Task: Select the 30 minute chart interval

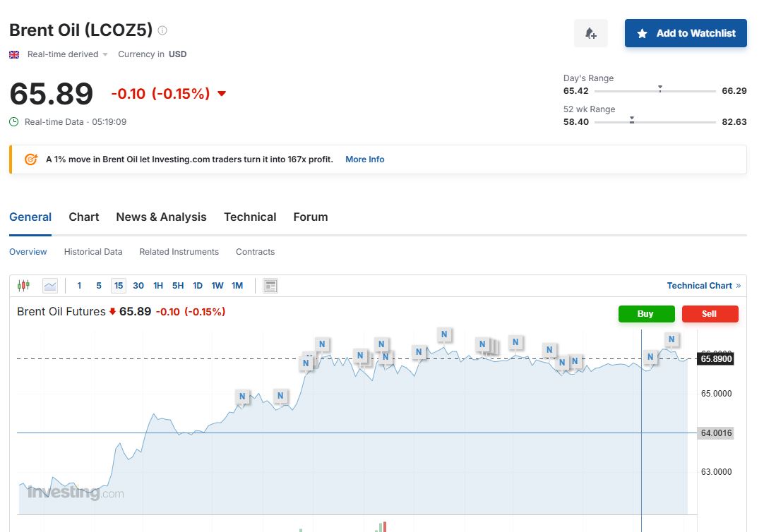Action: point(138,286)
